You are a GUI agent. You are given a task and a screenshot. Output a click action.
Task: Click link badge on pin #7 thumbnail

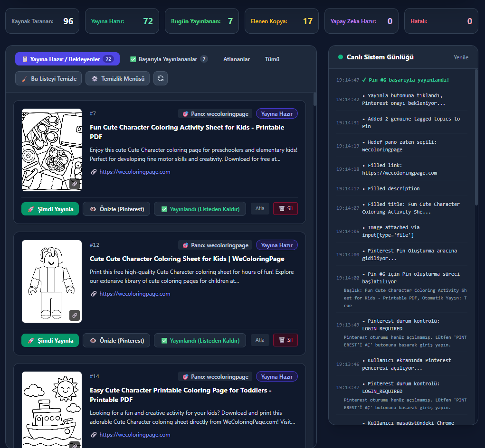point(75,184)
